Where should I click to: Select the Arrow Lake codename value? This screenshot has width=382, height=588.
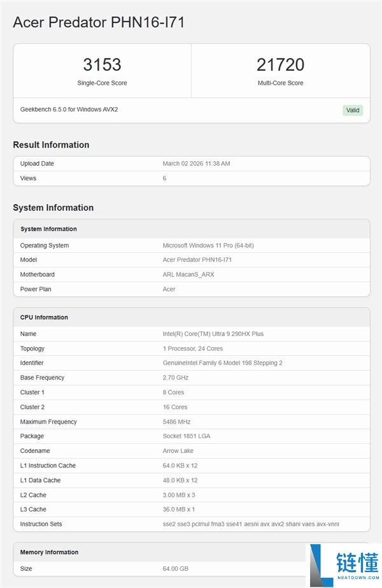point(178,451)
